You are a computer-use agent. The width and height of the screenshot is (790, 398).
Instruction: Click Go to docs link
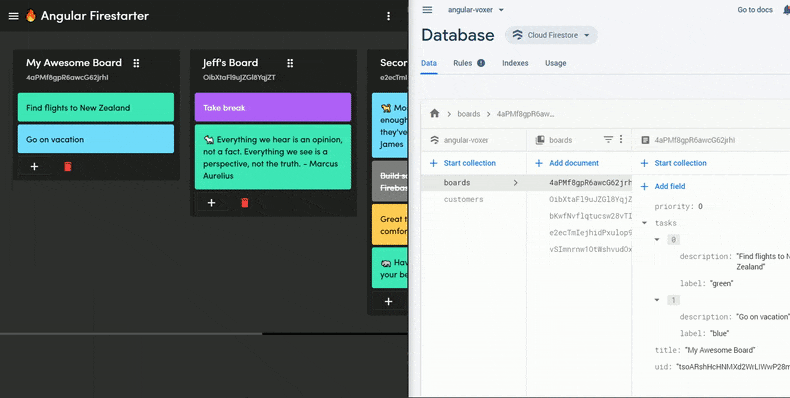click(755, 10)
